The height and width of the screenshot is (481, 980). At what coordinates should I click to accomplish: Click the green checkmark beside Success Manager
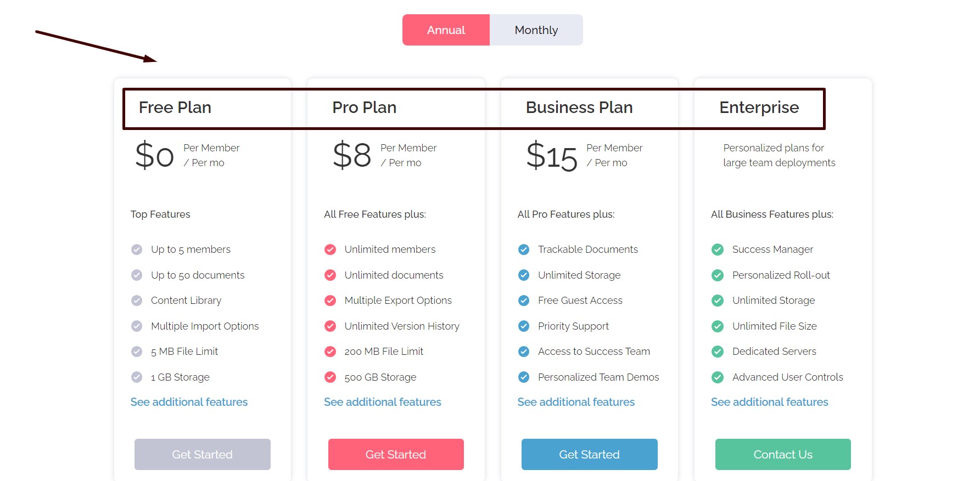[718, 250]
